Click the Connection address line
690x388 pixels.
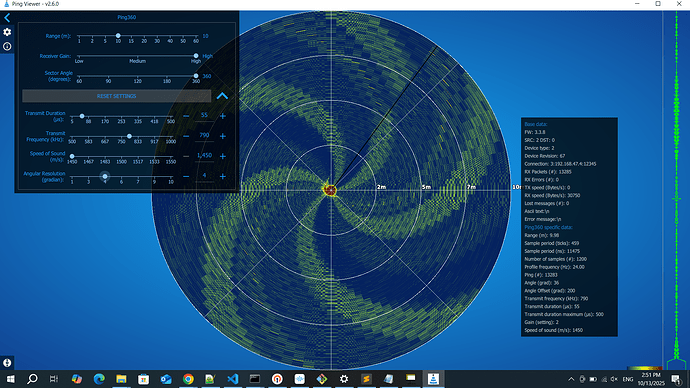[560, 164]
